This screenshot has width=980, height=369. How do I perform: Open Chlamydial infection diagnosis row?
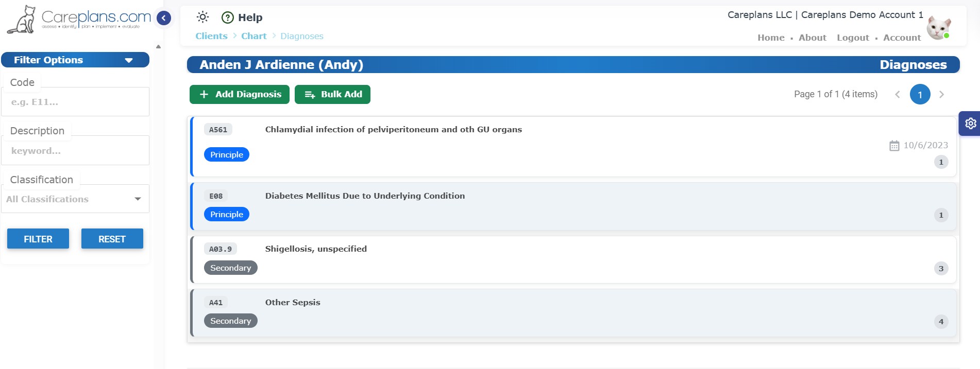(x=573, y=147)
